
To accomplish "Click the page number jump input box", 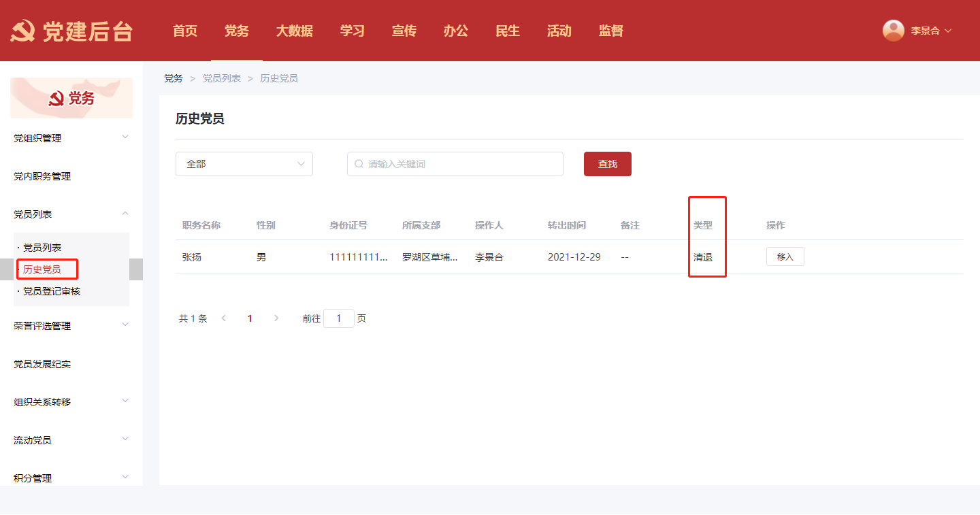I will pyautogui.click(x=338, y=318).
